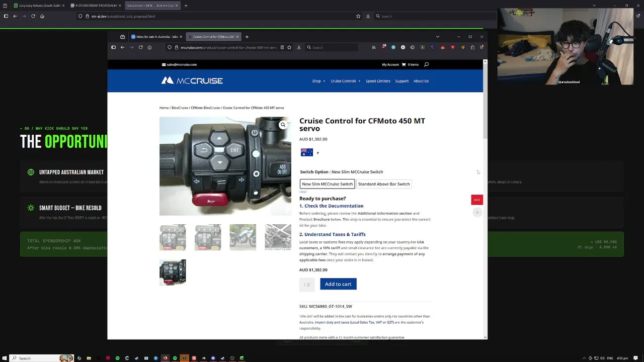This screenshot has width=644, height=362.
Task: Close the bikes for sale in Australia tab
Action: (181, 37)
